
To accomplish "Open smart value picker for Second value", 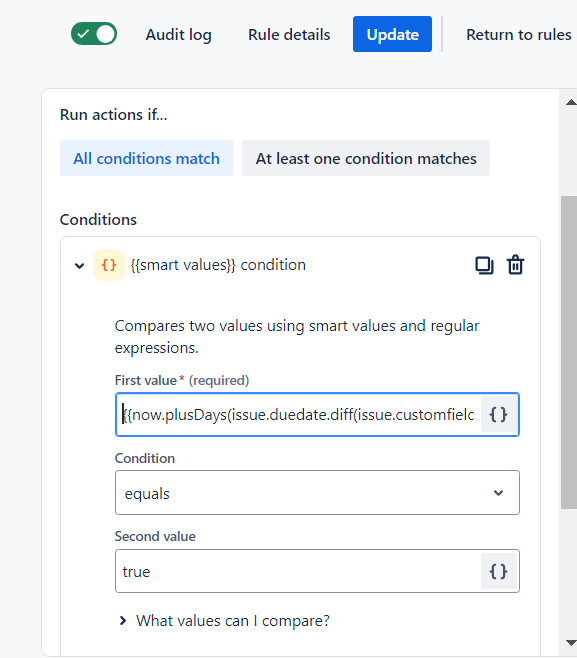I will [x=499, y=571].
